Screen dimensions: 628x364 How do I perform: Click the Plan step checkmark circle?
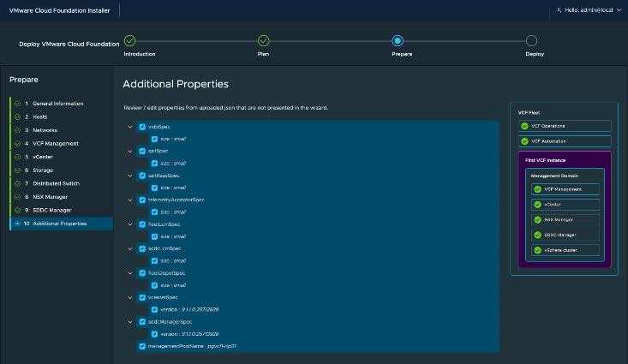[264, 40]
